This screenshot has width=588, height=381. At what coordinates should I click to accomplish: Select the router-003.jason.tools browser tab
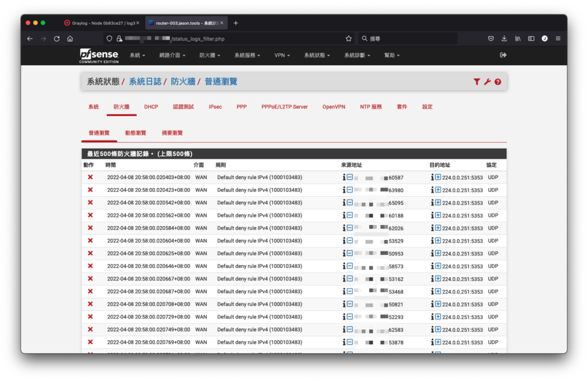187,23
